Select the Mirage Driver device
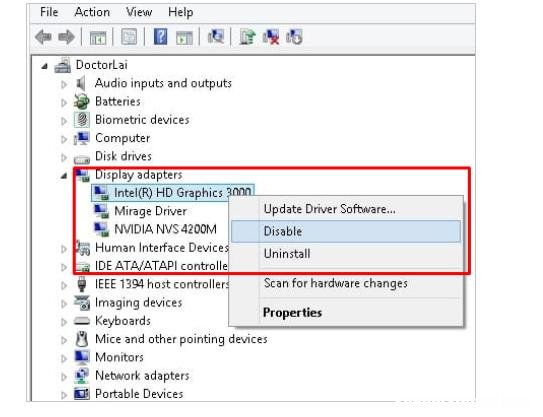Image resolution: width=543 pixels, height=417 pixels. (150, 211)
